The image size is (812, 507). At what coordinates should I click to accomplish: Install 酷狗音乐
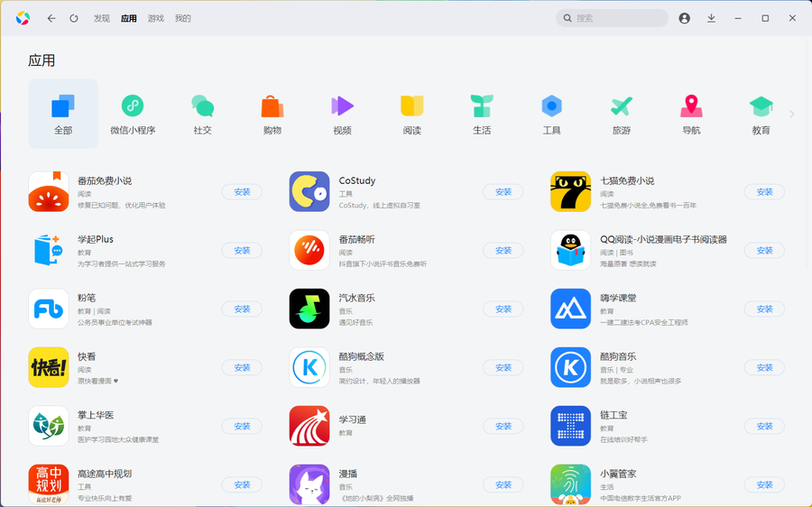[764, 367]
